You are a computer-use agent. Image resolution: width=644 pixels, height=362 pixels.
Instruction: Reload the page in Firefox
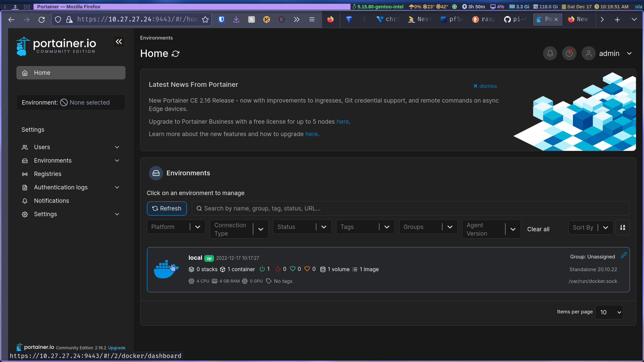pos(42,19)
